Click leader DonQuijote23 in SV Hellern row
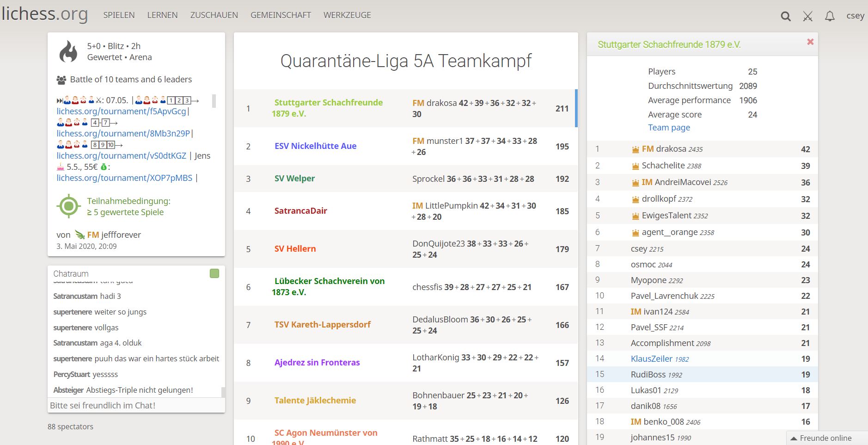This screenshot has height=445, width=868. point(439,243)
